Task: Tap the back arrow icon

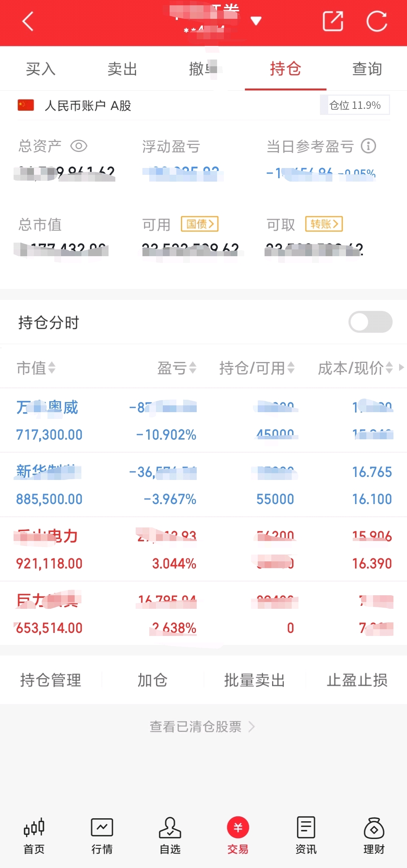Action: click(28, 21)
